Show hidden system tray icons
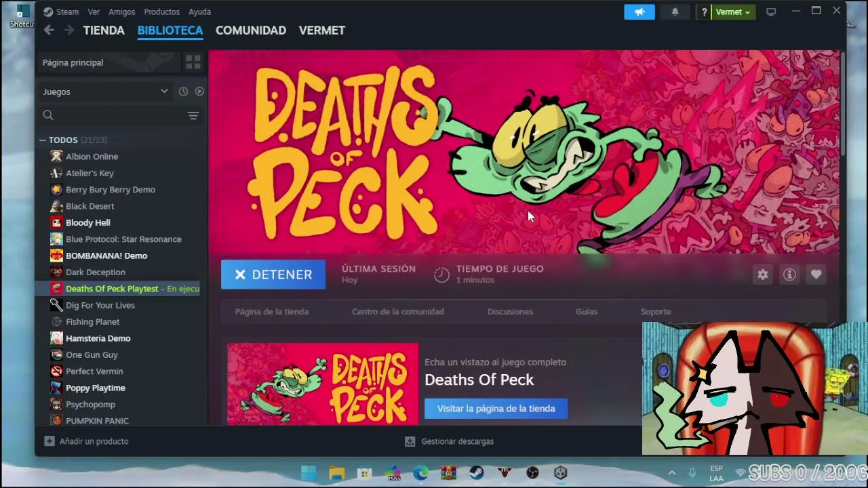Viewport: 868px width, 488px height. pyautogui.click(x=671, y=472)
